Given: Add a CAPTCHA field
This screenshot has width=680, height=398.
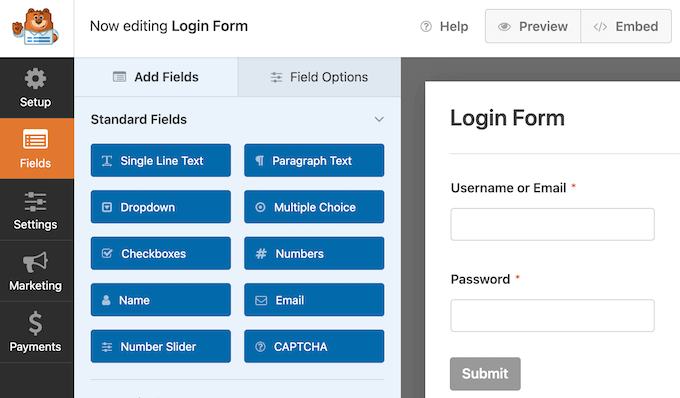Looking at the screenshot, I should pos(314,346).
